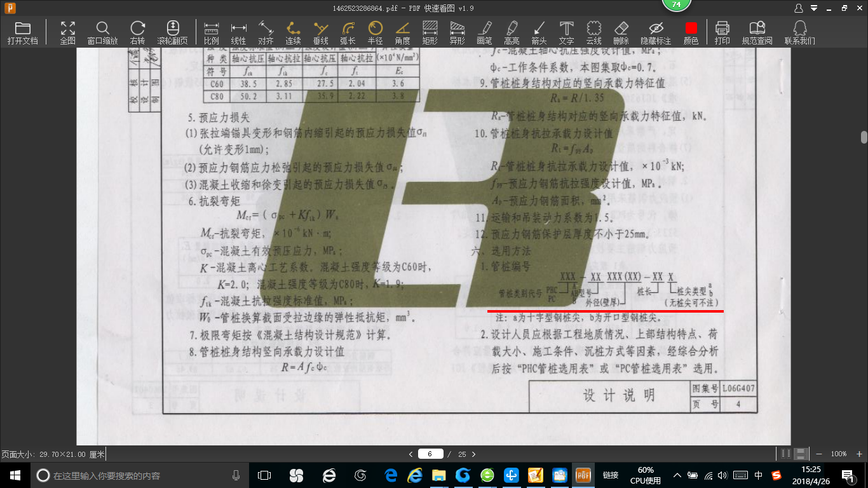Select the 高亮 highlighter tool
The image size is (868, 488).
pos(512,32)
